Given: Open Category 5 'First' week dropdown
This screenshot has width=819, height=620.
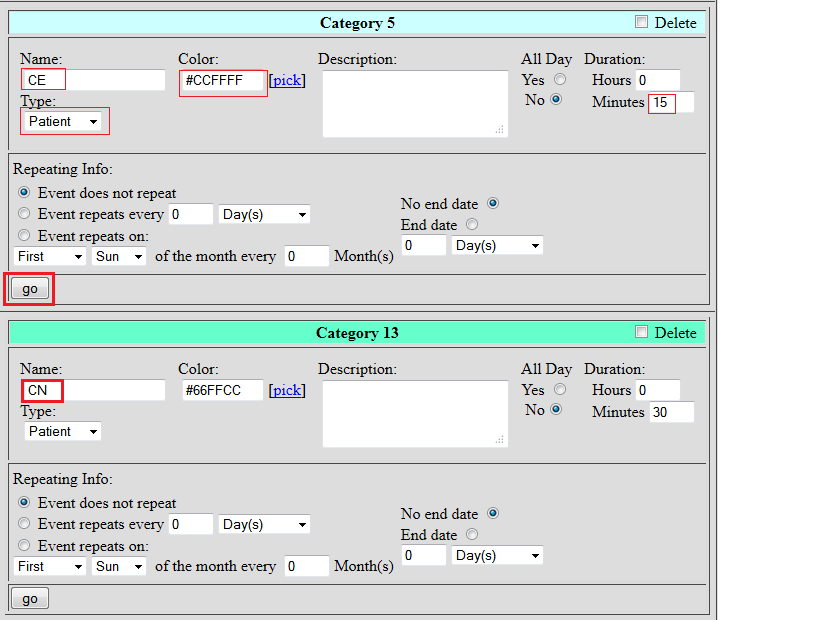Looking at the screenshot, I should click(51, 256).
